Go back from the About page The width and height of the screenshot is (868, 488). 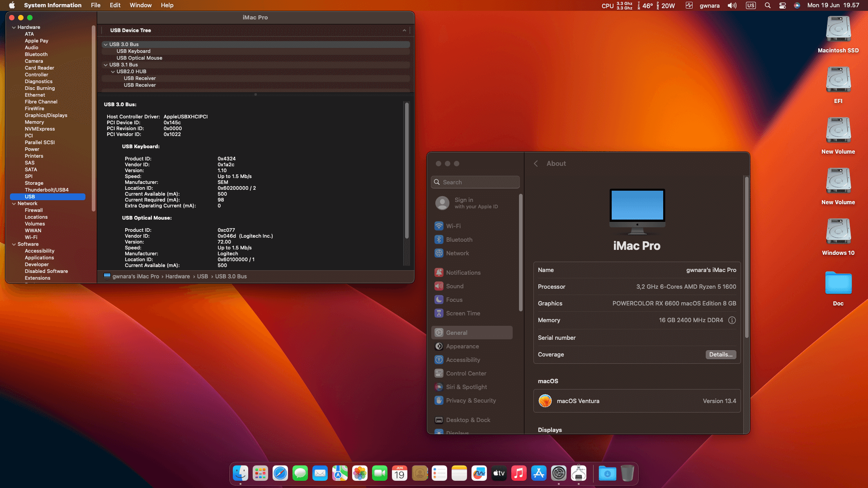click(536, 164)
